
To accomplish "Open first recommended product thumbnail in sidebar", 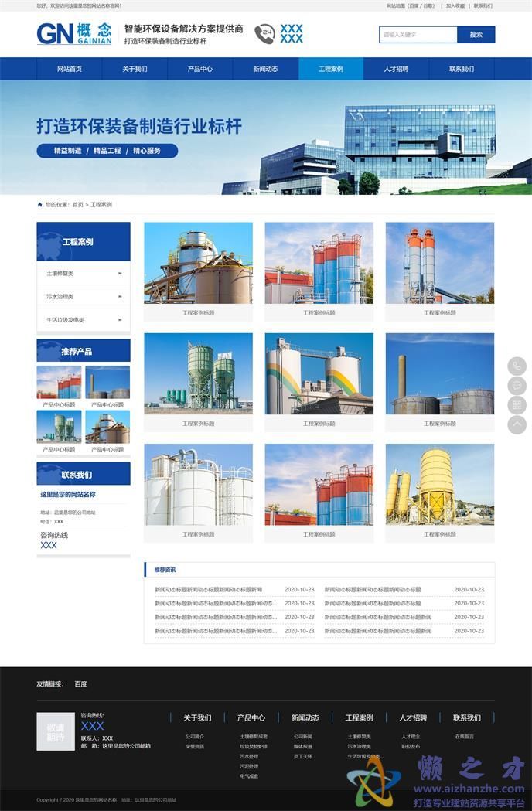I will 59,382.
